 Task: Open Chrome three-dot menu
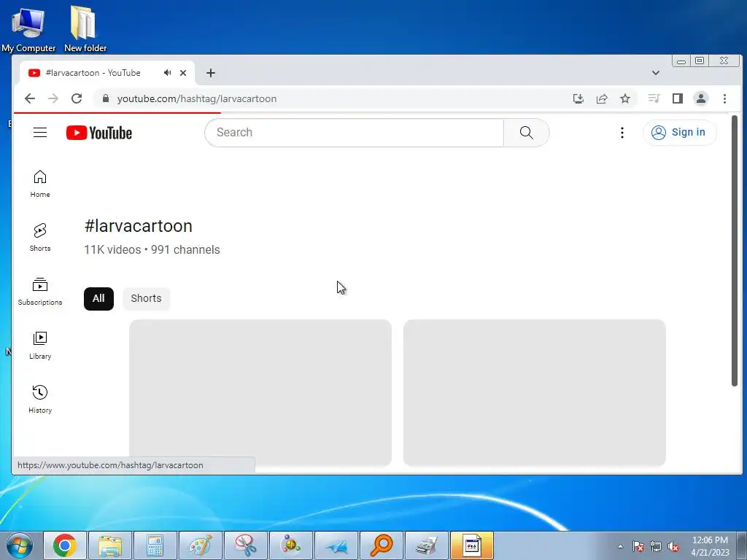tap(724, 98)
